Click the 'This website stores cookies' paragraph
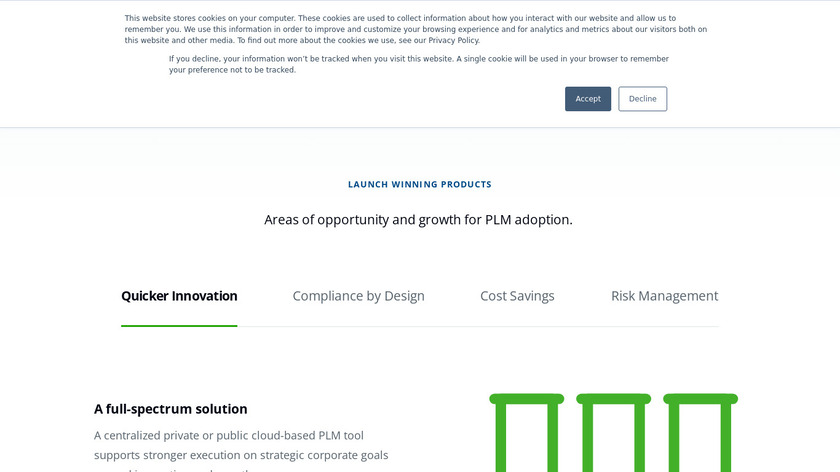The image size is (840, 472). point(415,29)
